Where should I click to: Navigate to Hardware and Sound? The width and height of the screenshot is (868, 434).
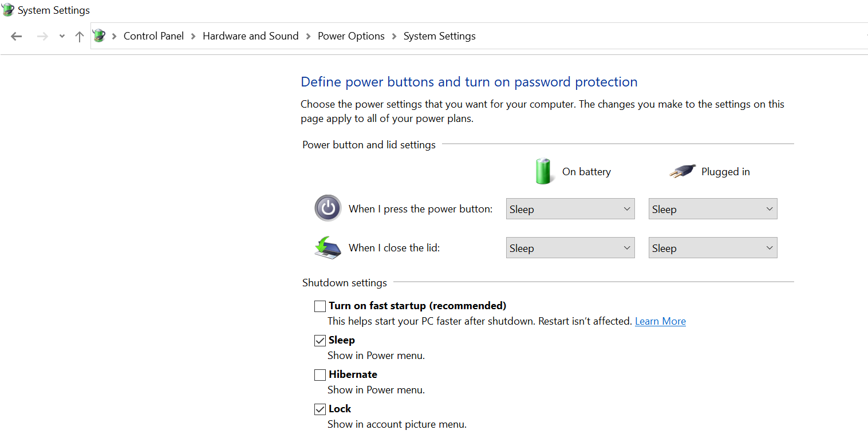pyautogui.click(x=250, y=35)
